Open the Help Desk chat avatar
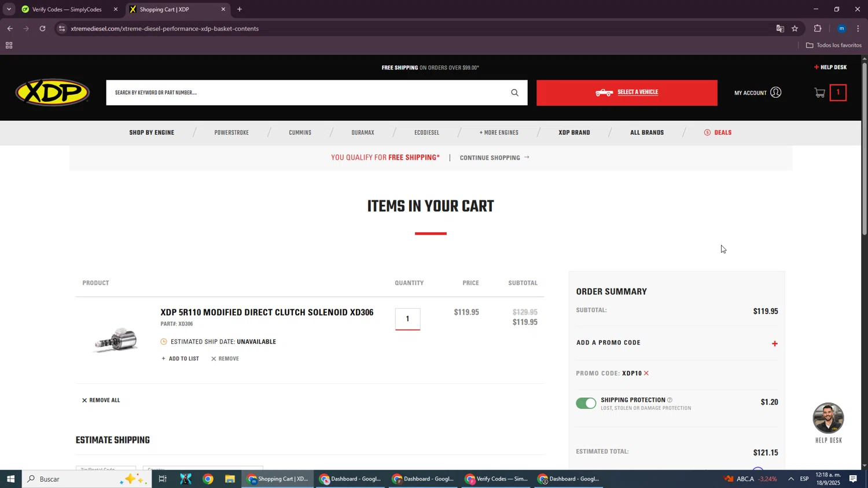Image resolution: width=868 pixels, height=488 pixels. [x=828, y=418]
